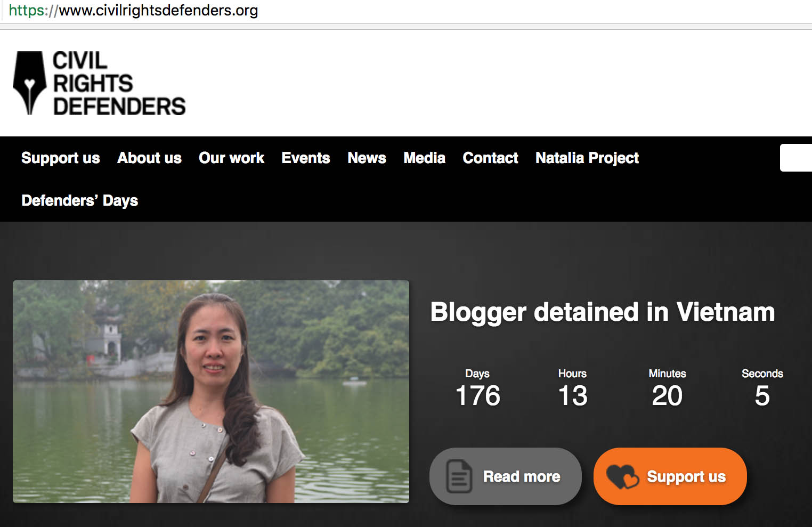The height and width of the screenshot is (527, 812).
Task: Open the About us menu item
Action: [x=150, y=158]
